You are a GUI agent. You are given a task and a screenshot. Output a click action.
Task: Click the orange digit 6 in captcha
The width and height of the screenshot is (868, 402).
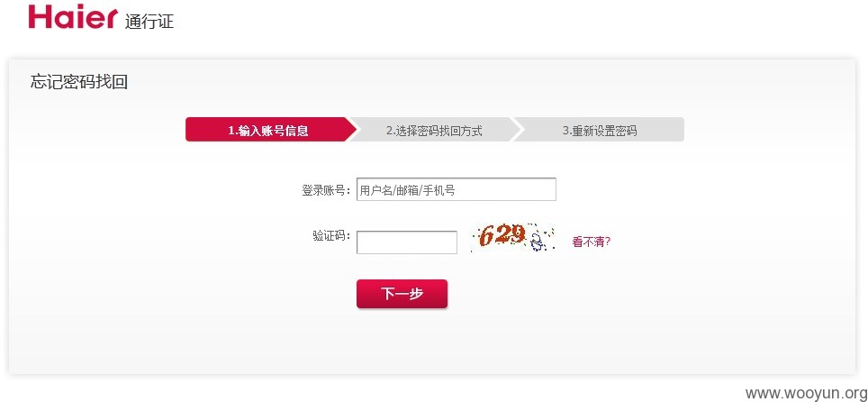point(486,237)
